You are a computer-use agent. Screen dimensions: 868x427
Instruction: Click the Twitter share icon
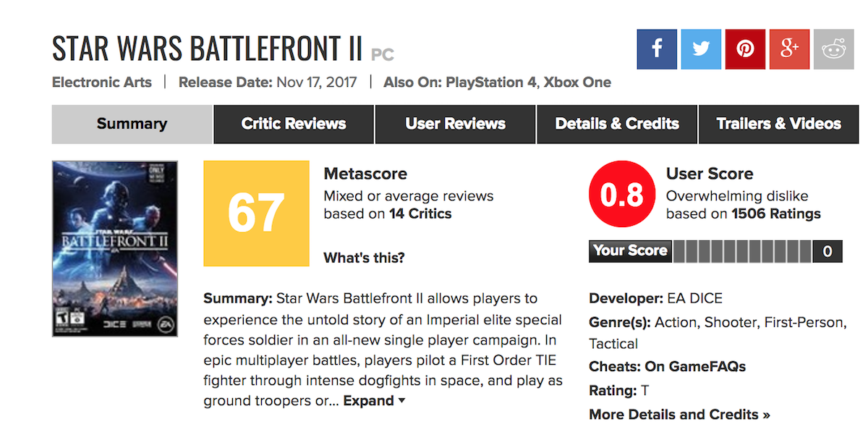[x=701, y=49]
